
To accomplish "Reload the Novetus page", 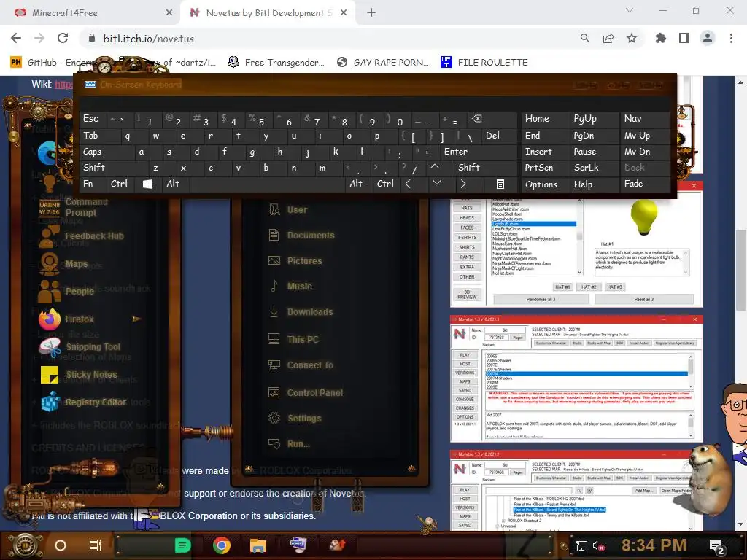I will 63,38.
